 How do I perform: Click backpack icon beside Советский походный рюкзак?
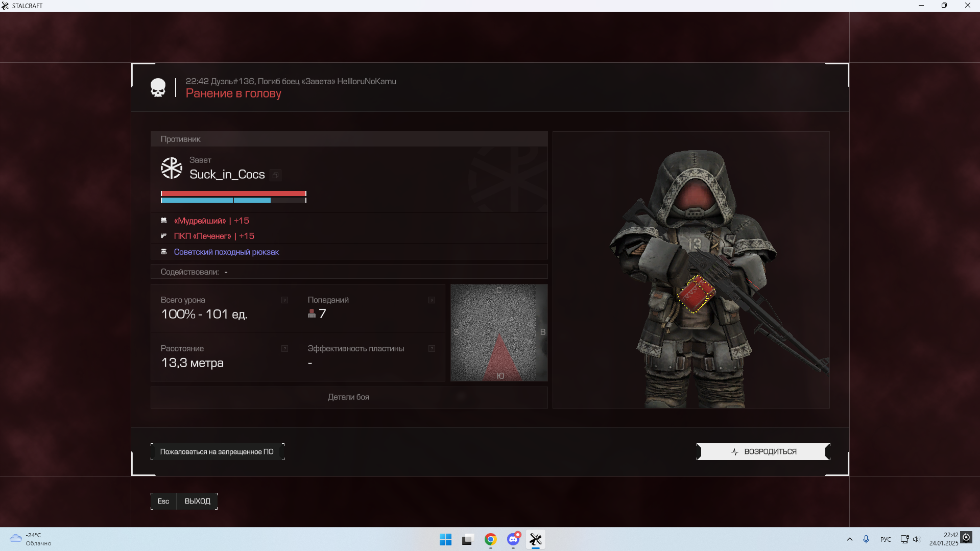click(x=164, y=252)
